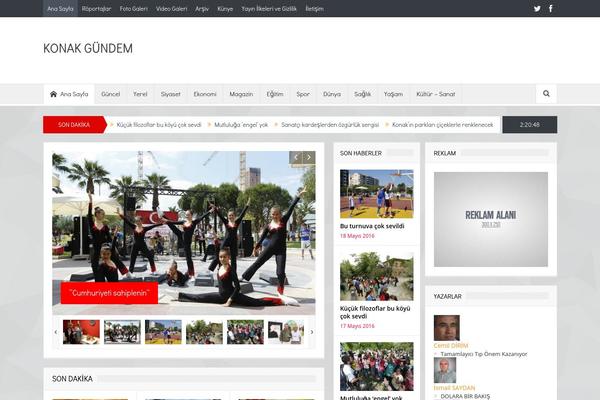Select the Güncel category tab
This screenshot has height=400, width=600.
[x=111, y=94]
